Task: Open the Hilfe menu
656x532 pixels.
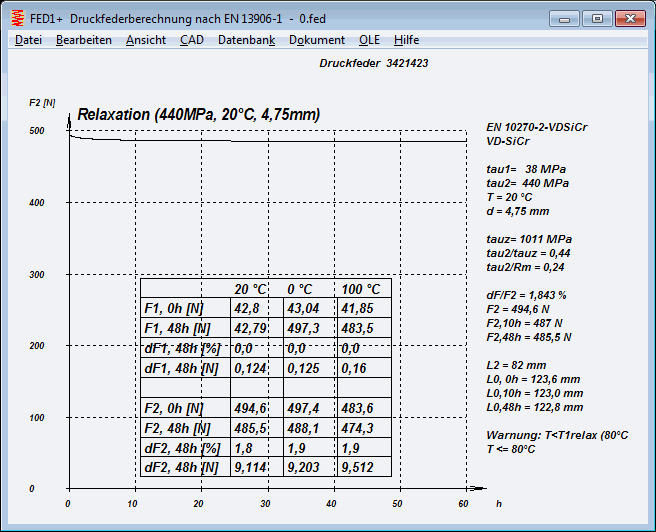Action: coord(407,40)
